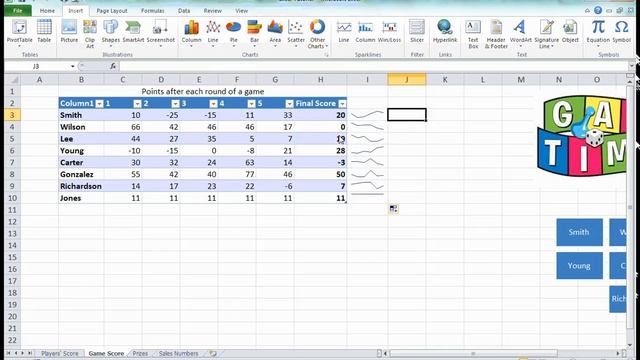Insert a Slicer
Screen dimensions: 640x360
(x=417, y=32)
